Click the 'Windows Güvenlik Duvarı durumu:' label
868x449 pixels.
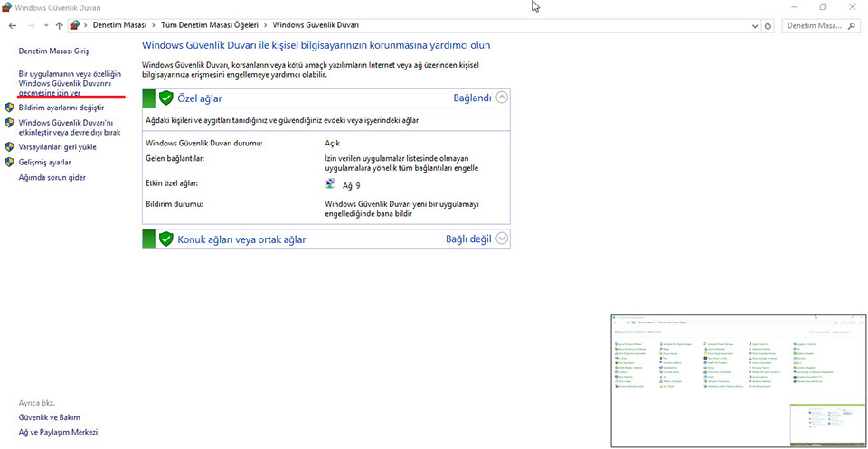(203, 144)
